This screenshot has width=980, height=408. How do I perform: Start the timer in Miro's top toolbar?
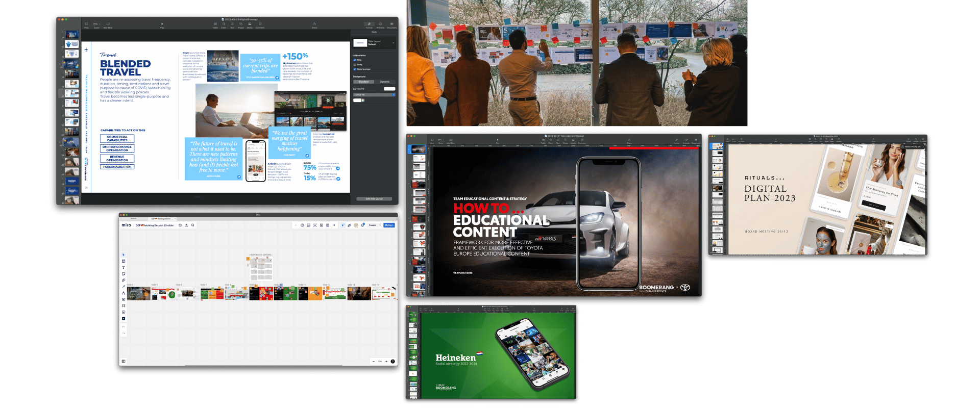302,225
